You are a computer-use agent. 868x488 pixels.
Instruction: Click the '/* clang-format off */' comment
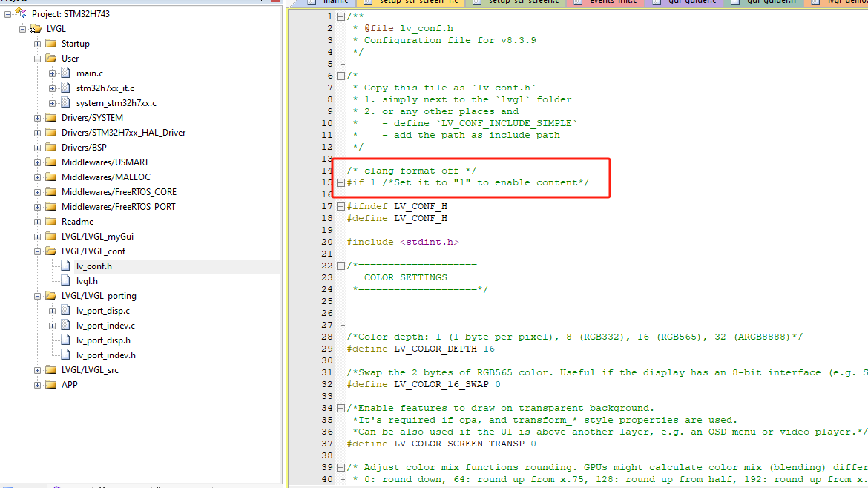tap(411, 171)
